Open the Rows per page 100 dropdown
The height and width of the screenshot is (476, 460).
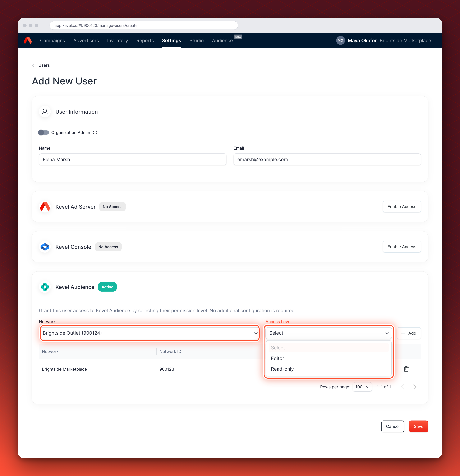click(362, 387)
